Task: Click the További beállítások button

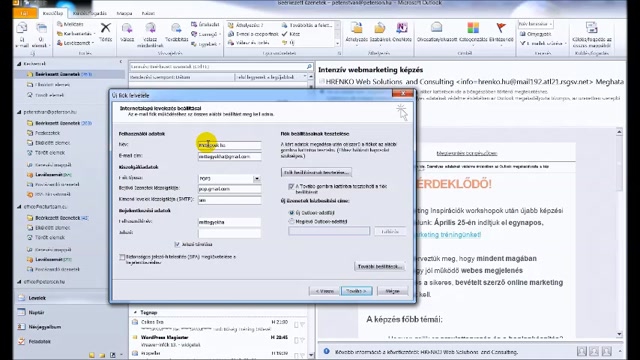Action: (380, 266)
